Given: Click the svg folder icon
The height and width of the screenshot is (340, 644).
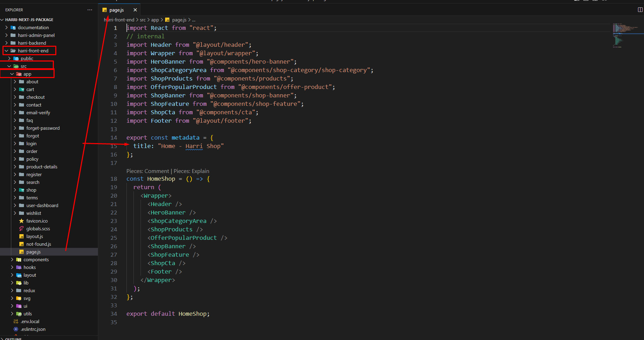Looking at the screenshot, I should [19, 298].
